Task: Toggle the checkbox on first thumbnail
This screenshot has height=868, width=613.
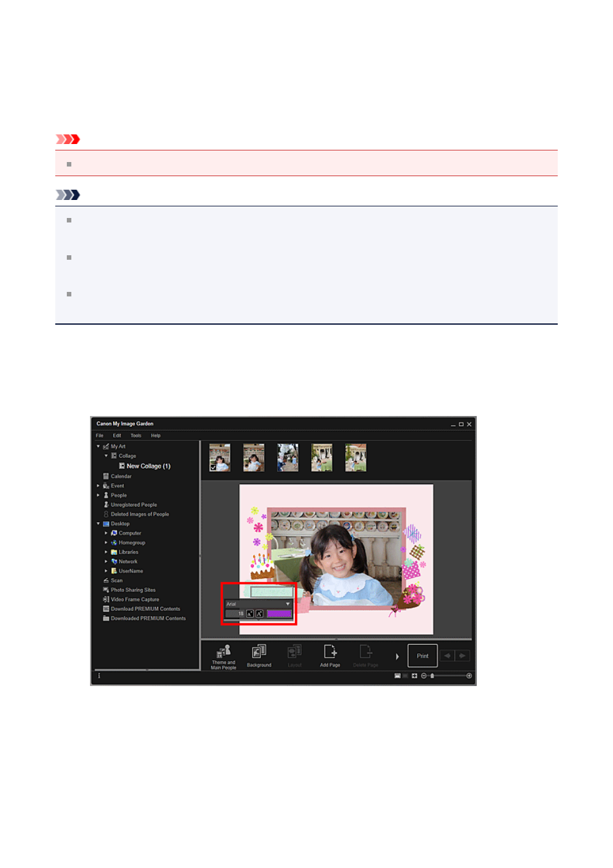Action: point(213,468)
